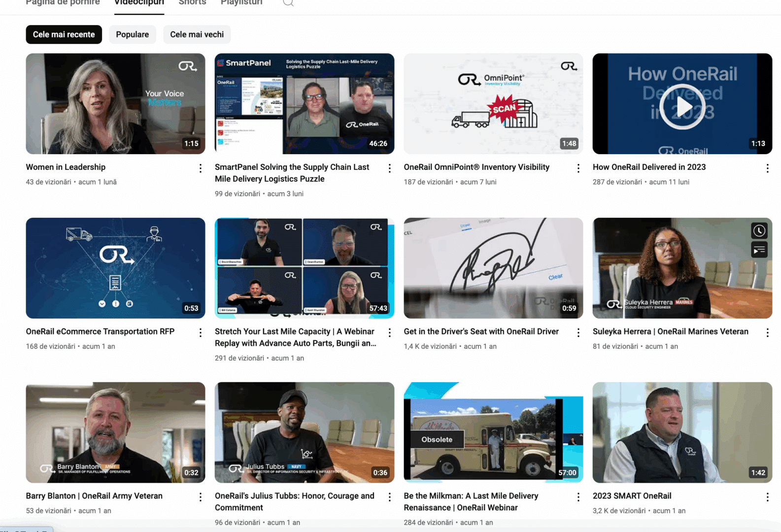781x532 pixels.
Task: Play the How OneRail Delivered video overlay button
Action: pos(682,106)
